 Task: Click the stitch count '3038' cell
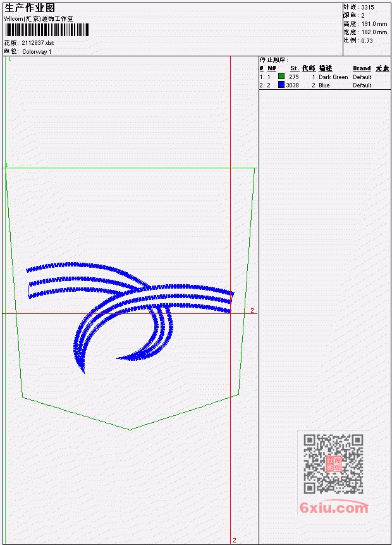[292, 85]
